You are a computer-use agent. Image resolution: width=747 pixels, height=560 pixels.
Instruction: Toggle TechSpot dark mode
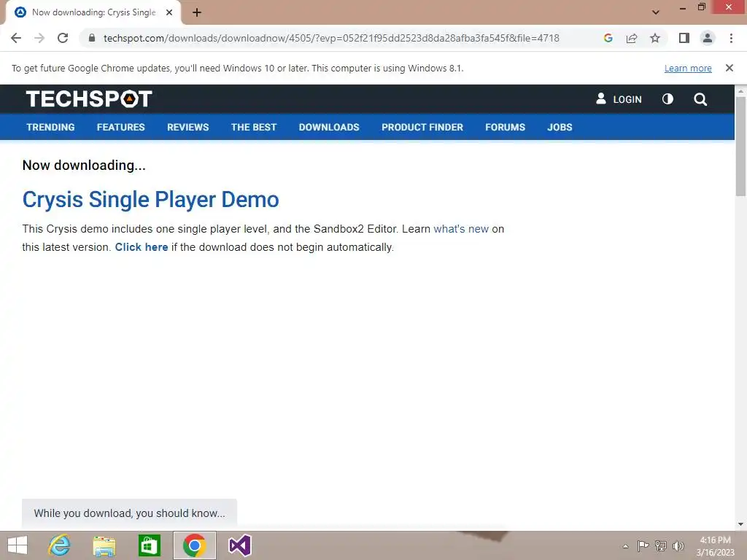click(x=668, y=99)
